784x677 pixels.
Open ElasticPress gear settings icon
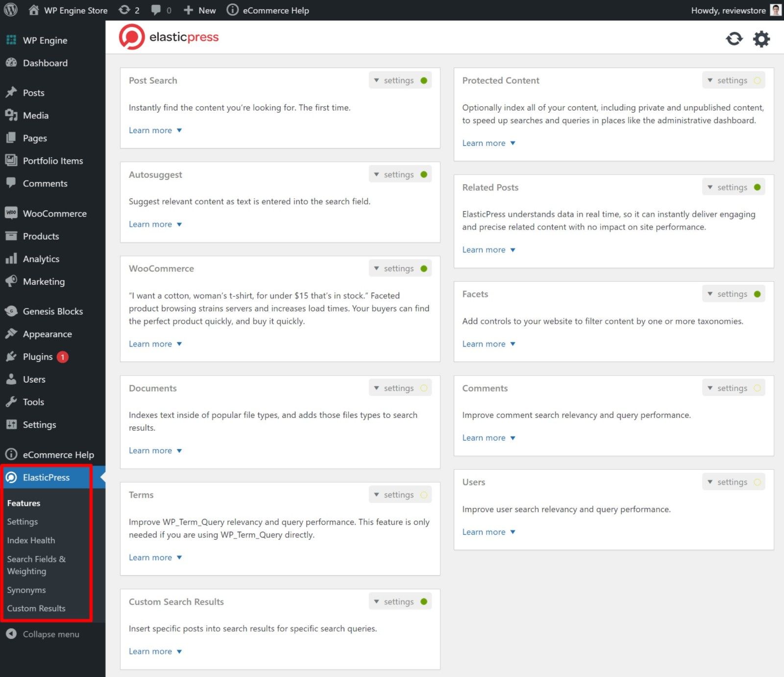tap(761, 39)
